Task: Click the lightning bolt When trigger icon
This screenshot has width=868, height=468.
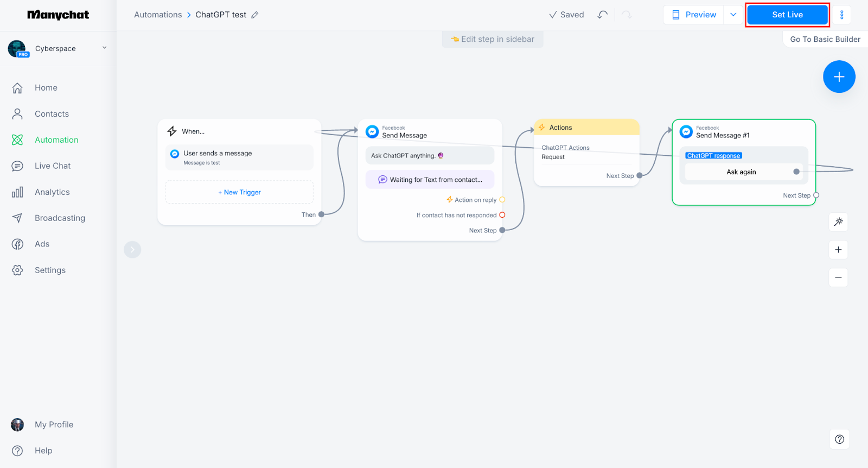Action: tap(172, 131)
